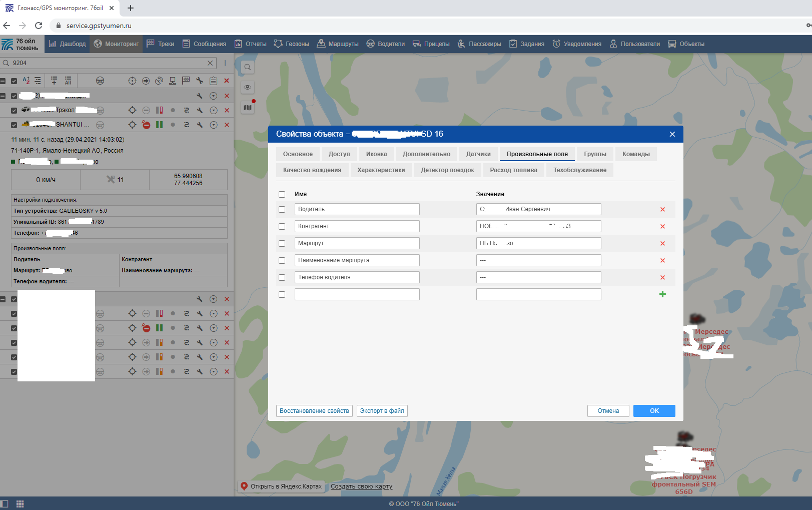Remove the Телефон водителя field row

662,278
